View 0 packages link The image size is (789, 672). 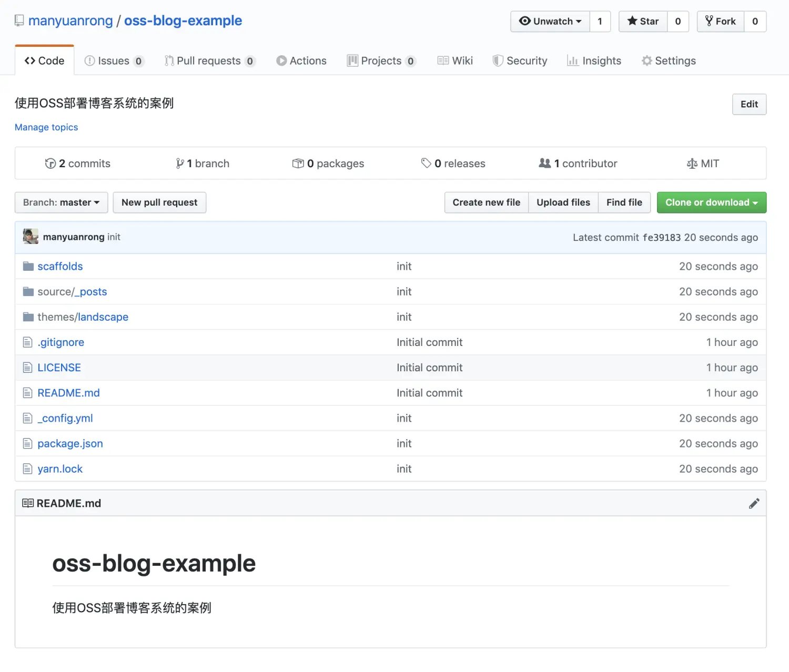(x=328, y=164)
